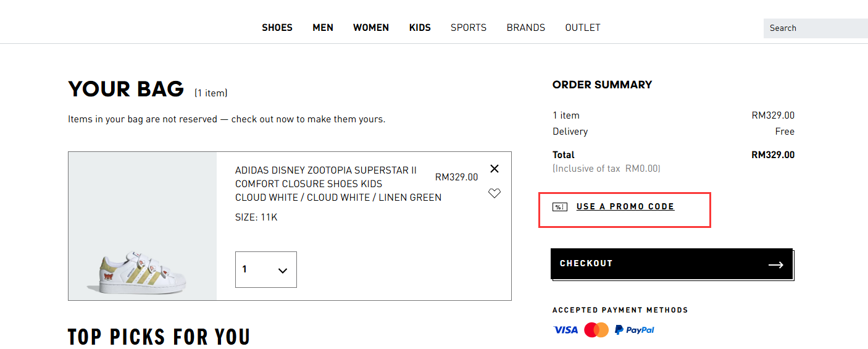Image resolution: width=868 pixels, height=349 pixels.
Task: Open the quantity dropdown
Action: 266,269
